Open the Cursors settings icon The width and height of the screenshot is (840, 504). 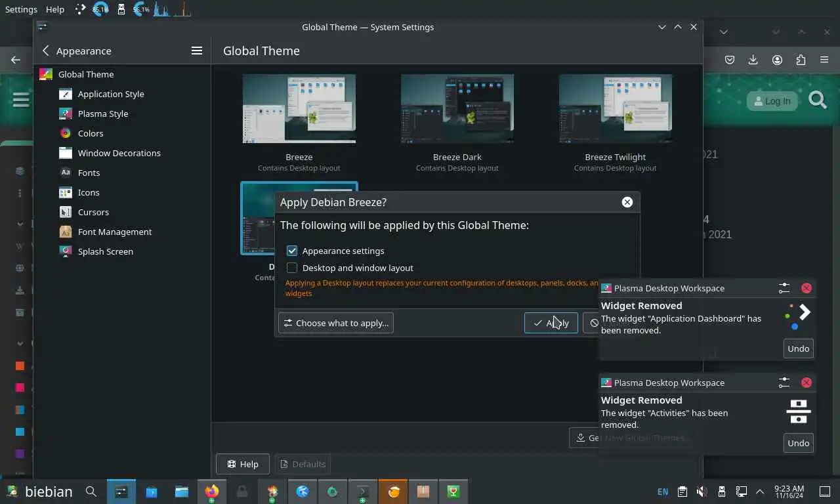[66, 212]
